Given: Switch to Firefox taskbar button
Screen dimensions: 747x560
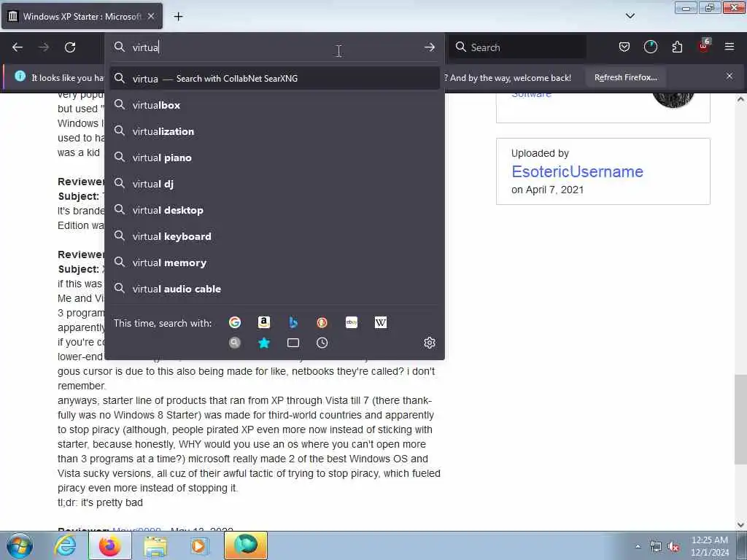Looking at the screenshot, I should (110, 545).
